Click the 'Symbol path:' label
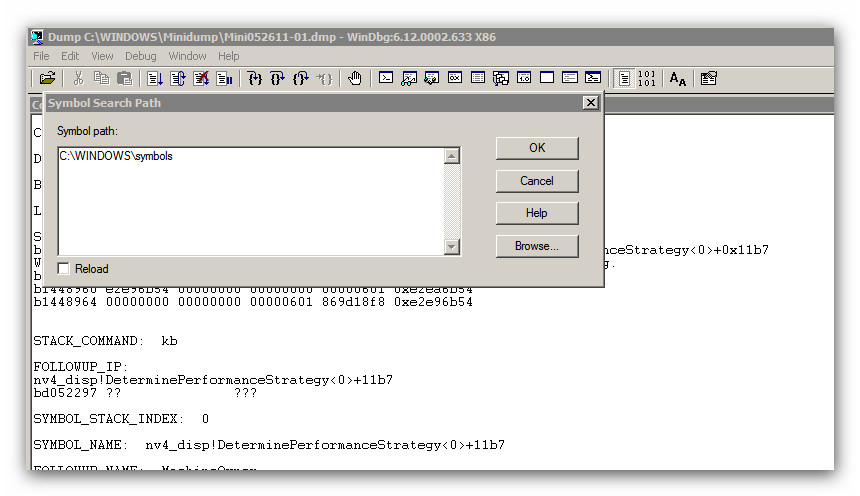Viewport: 860px width, 496px height. tap(87, 131)
